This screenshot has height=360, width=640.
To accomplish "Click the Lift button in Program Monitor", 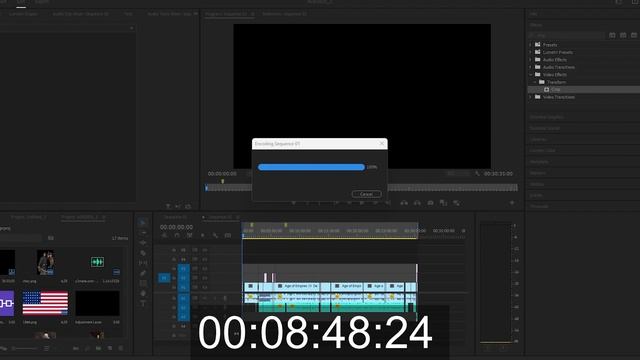I will [404, 203].
